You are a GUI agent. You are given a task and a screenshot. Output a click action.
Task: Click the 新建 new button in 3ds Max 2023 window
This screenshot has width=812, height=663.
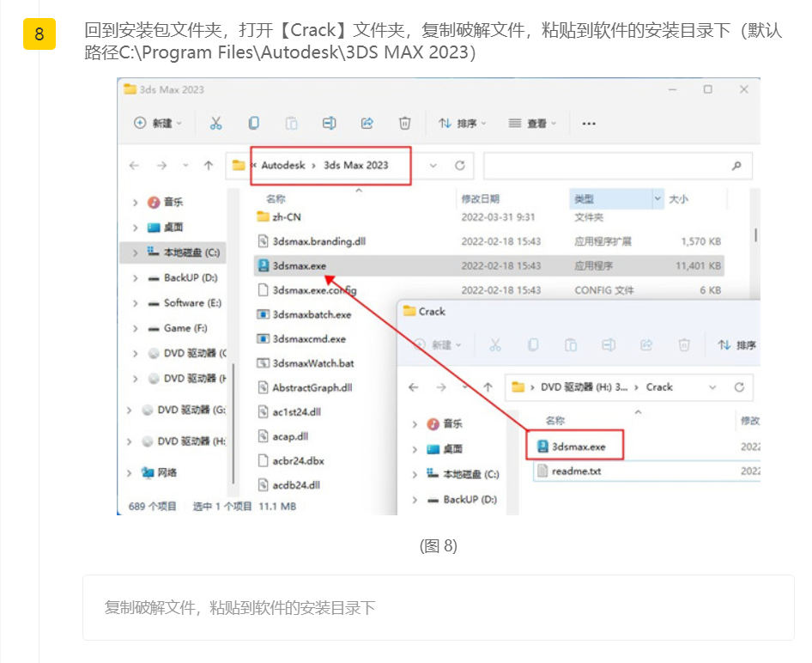tap(159, 124)
